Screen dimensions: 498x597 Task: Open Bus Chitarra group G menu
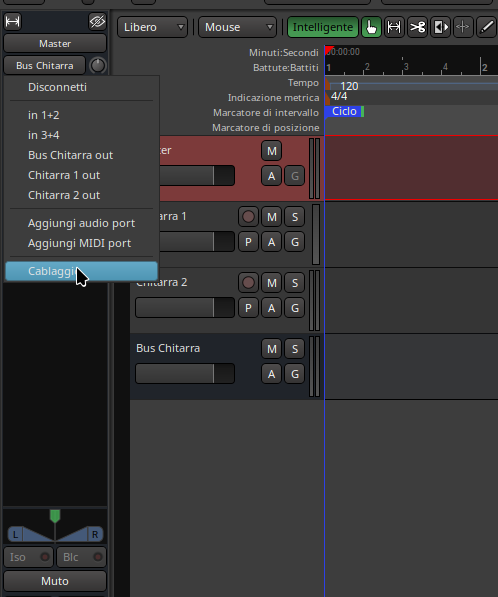pos(295,374)
